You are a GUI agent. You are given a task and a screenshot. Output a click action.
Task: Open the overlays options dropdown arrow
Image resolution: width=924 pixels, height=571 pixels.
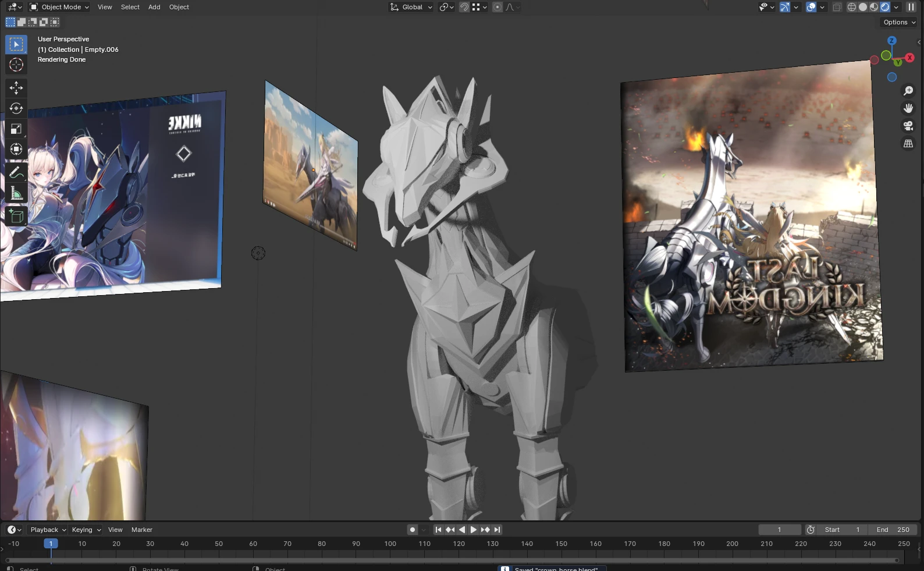coord(822,7)
